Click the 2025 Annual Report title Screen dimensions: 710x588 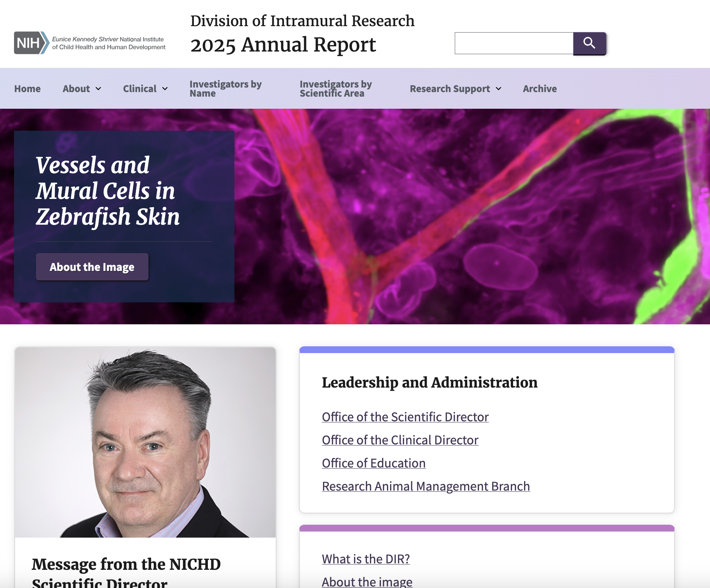283,45
